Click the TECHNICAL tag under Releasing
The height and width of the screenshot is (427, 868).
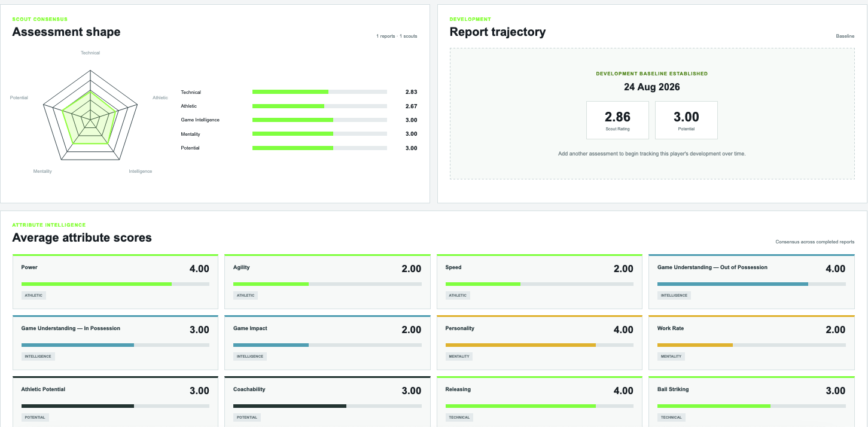[459, 417]
